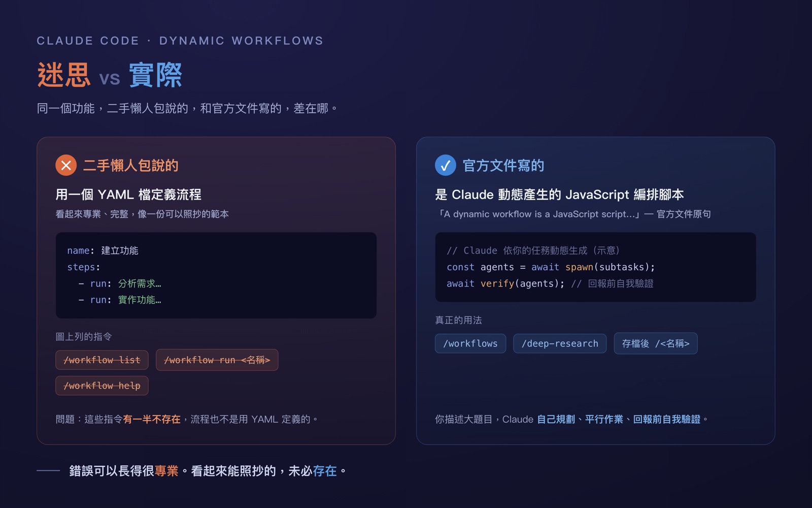Click the orange X icon beside 二手懶人包說的
This screenshot has height=508, width=812.
tap(66, 165)
